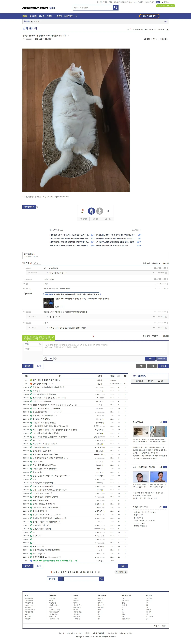Expand the dropdown arrow beside 이용안내
The width and height of the screenshot is (191, 644).
pyautogui.click(x=168, y=29)
